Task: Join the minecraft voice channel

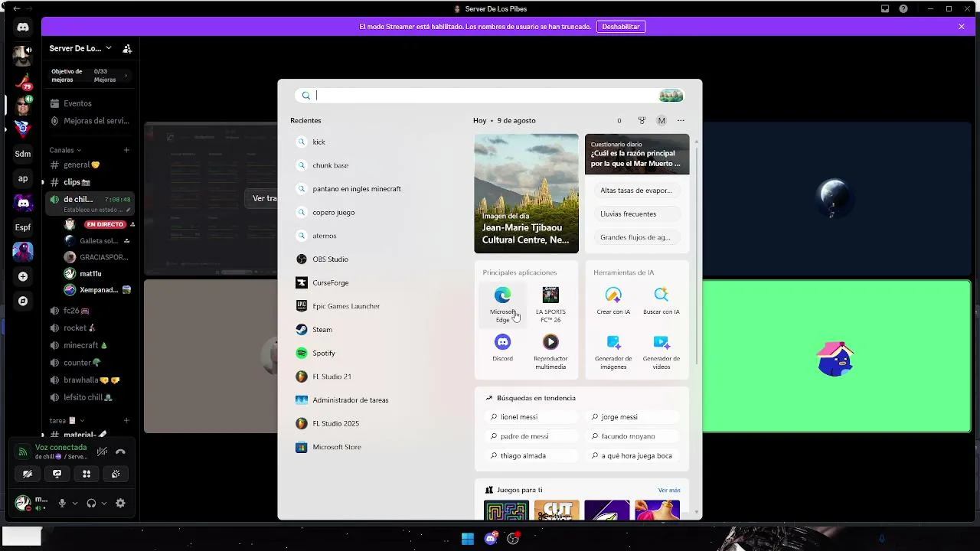Action: (90, 345)
